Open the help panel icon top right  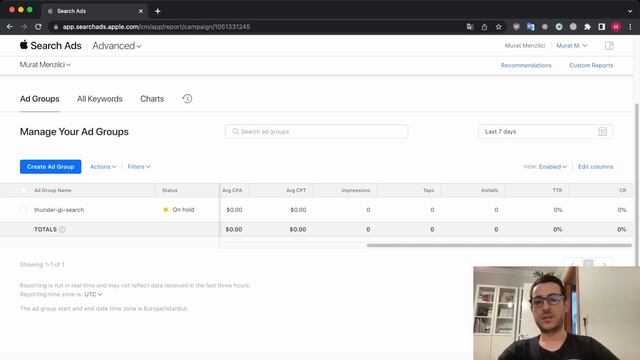coord(609,46)
